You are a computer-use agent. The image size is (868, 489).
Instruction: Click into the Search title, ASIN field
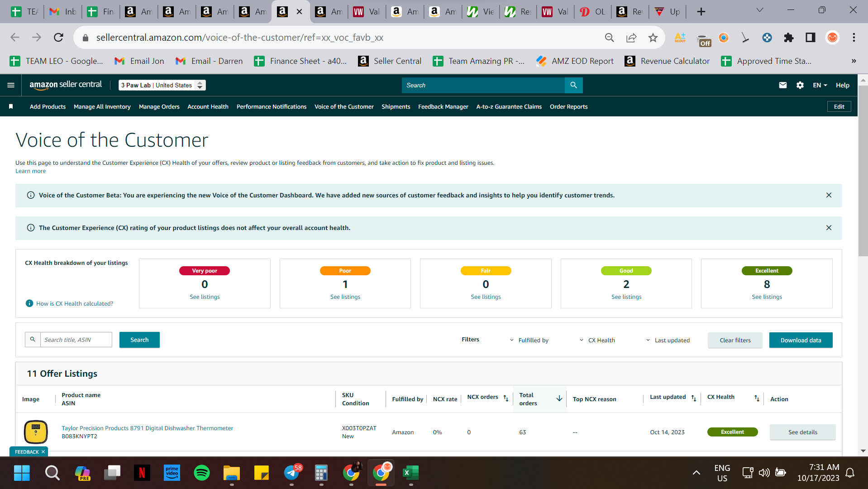click(x=76, y=340)
